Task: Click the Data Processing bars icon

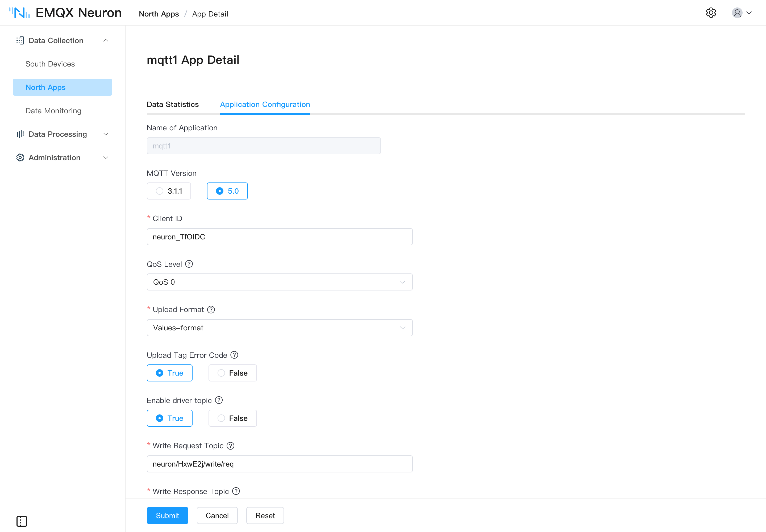Action: coord(20,134)
